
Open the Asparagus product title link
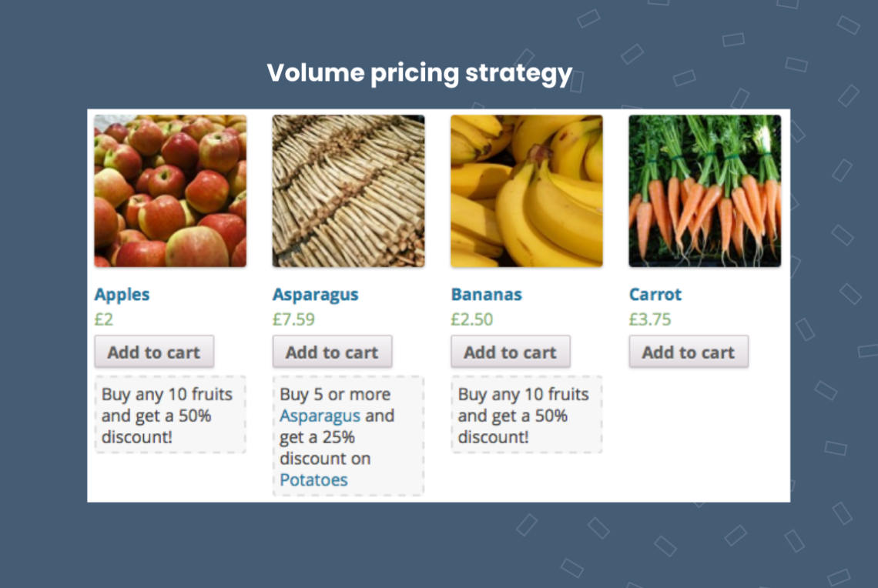pos(315,294)
